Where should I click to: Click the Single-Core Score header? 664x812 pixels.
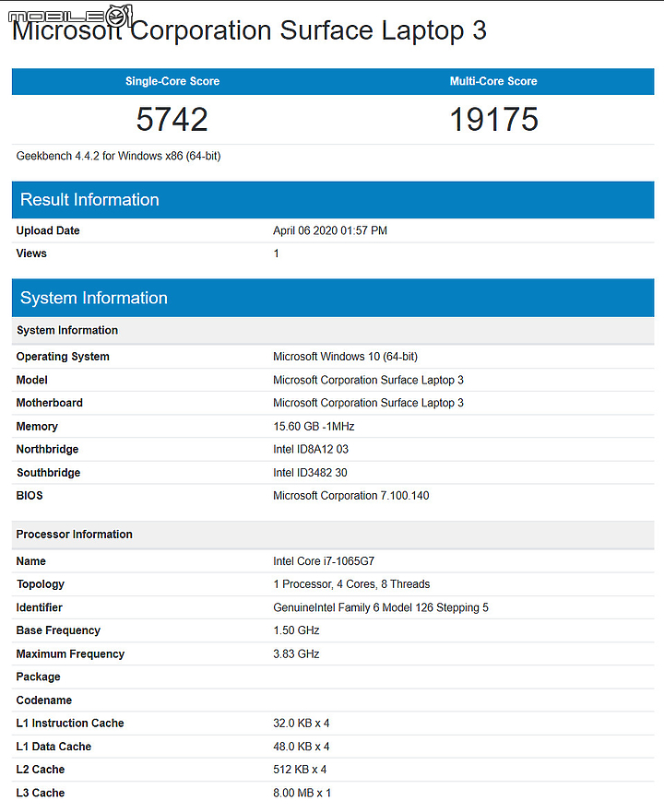coord(172,81)
